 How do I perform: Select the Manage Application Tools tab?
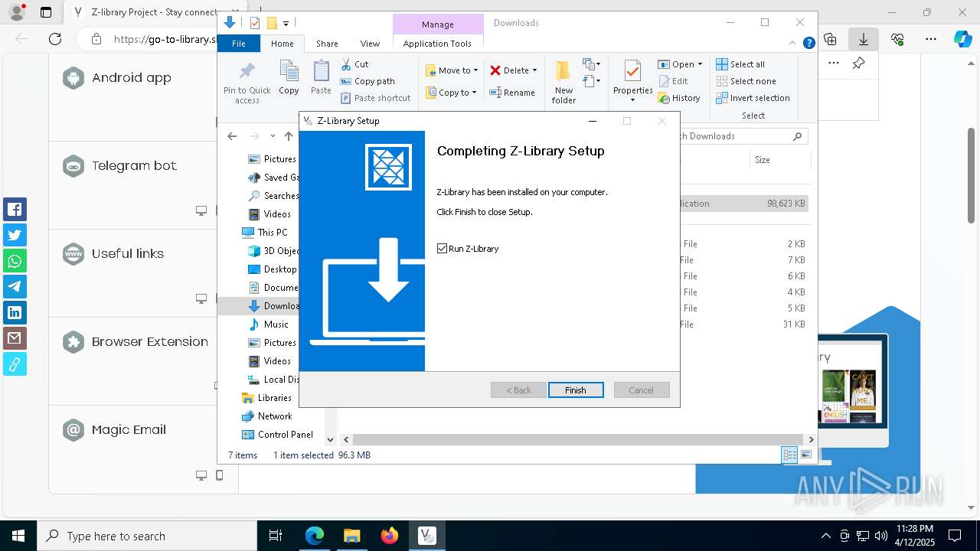click(437, 44)
